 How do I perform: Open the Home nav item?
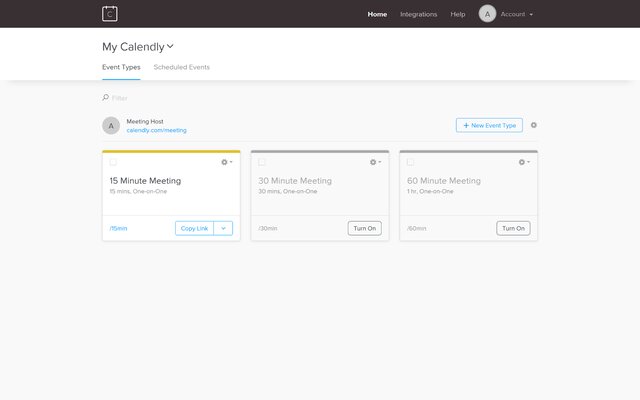377,14
